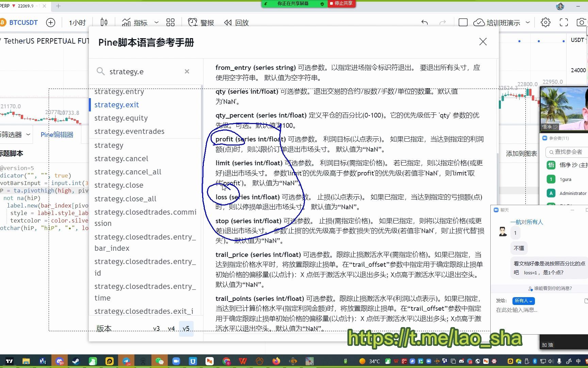
Task: Add a symbol with the plus icon
Action: [50, 22]
